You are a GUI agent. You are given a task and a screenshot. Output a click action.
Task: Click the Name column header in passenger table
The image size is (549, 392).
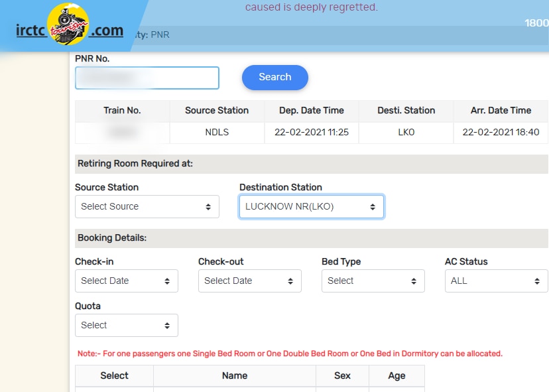[x=235, y=375]
